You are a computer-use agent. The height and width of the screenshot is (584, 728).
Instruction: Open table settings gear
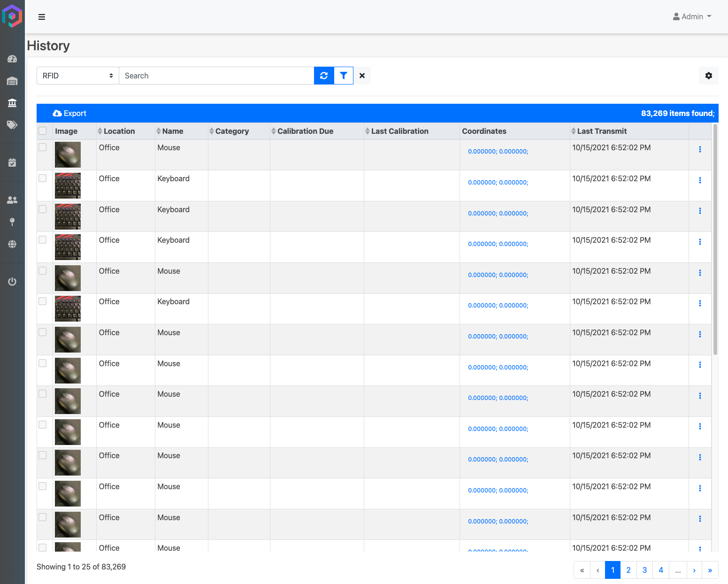709,76
